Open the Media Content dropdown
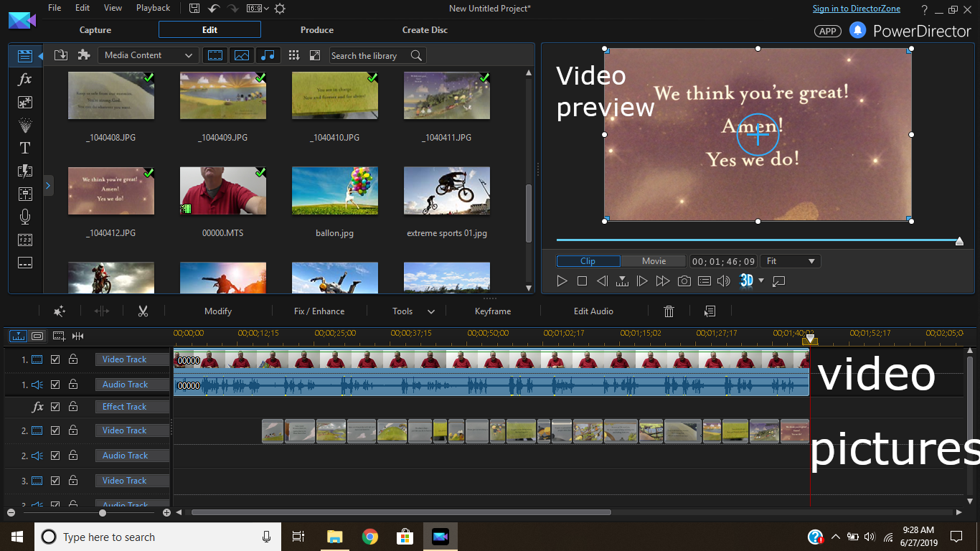 pyautogui.click(x=148, y=55)
